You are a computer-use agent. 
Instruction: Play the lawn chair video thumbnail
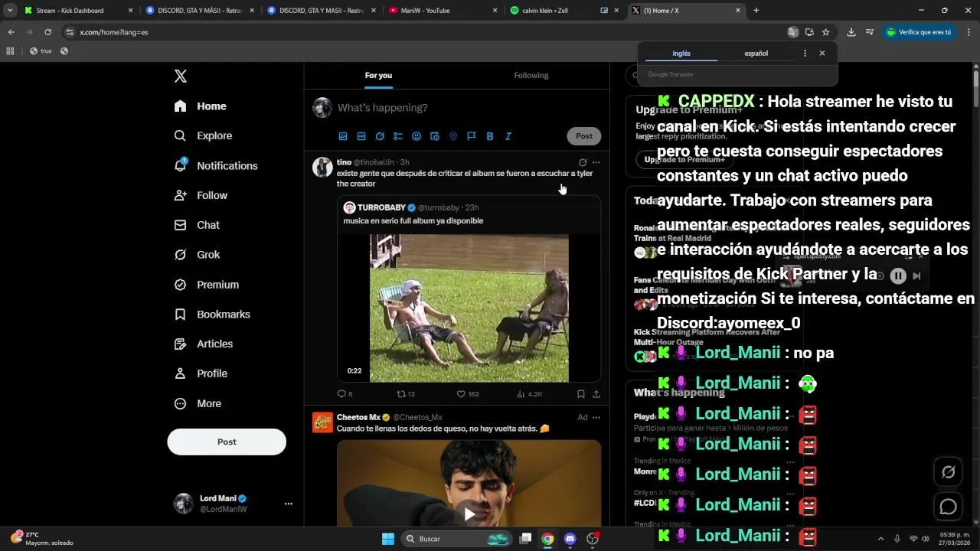pos(469,308)
